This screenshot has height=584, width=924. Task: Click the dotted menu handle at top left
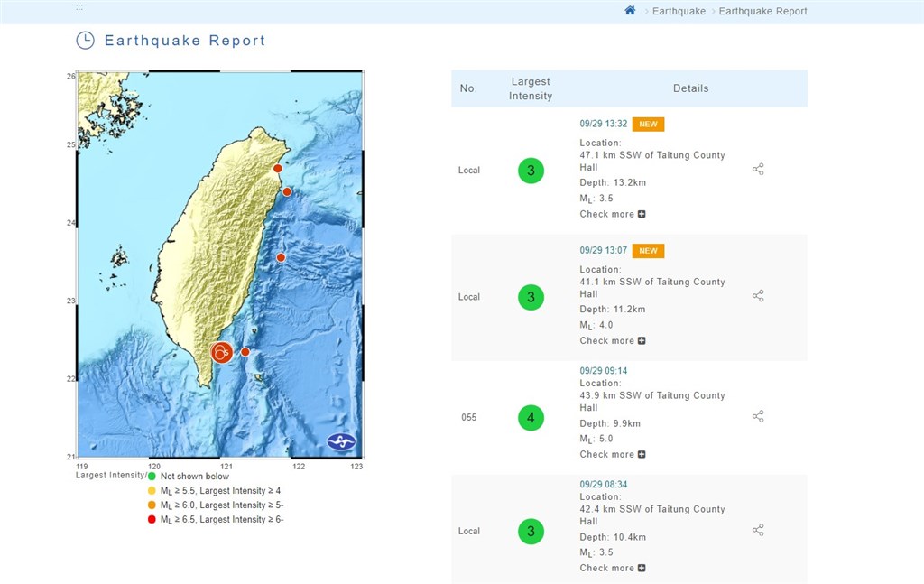(x=79, y=7)
